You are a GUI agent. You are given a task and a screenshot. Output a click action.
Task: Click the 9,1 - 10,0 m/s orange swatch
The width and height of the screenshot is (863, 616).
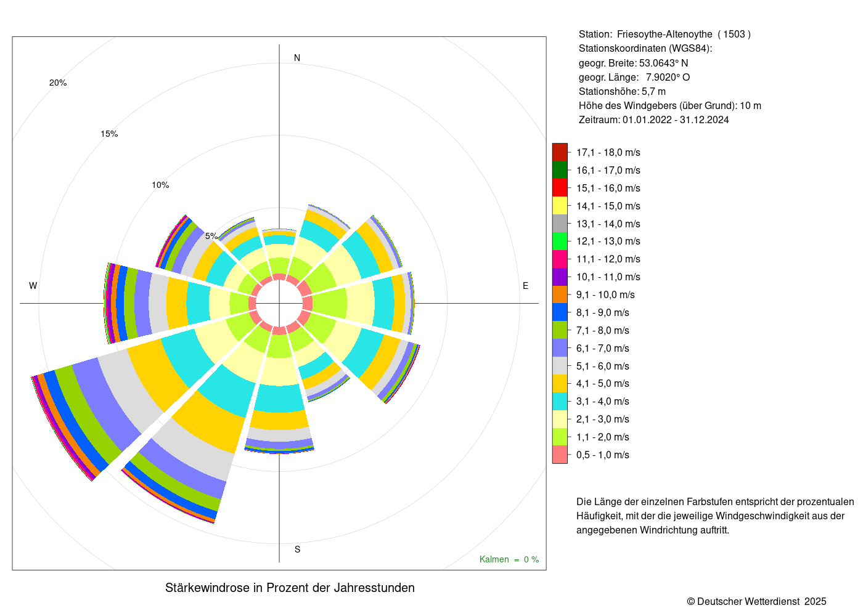point(560,294)
